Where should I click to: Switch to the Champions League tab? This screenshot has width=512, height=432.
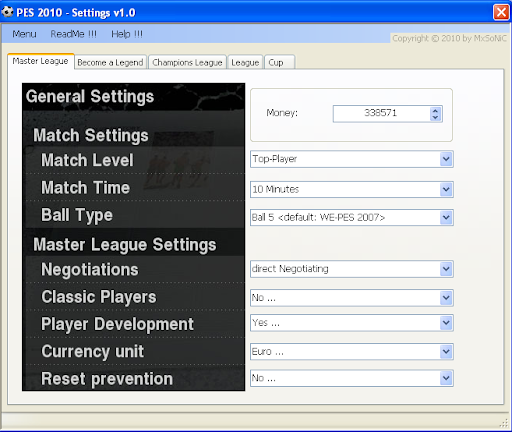tap(187, 62)
